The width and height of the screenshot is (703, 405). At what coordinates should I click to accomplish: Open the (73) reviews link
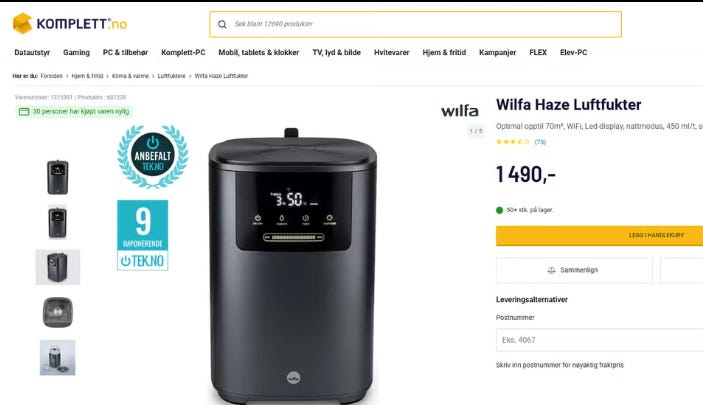point(540,142)
